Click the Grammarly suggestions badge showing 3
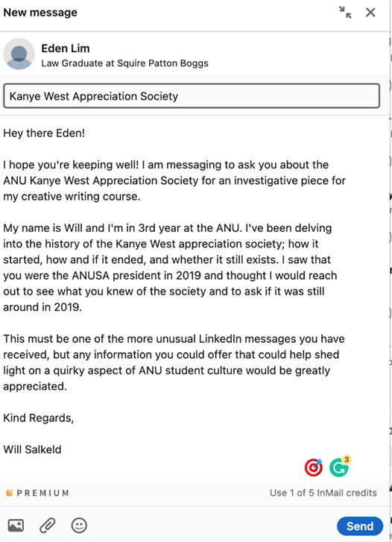The width and height of the screenshot is (392, 542). (347, 459)
